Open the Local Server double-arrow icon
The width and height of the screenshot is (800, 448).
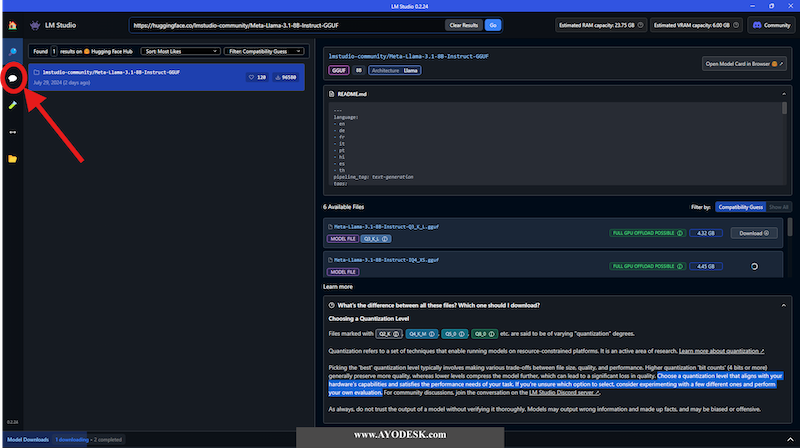pyautogui.click(x=13, y=132)
